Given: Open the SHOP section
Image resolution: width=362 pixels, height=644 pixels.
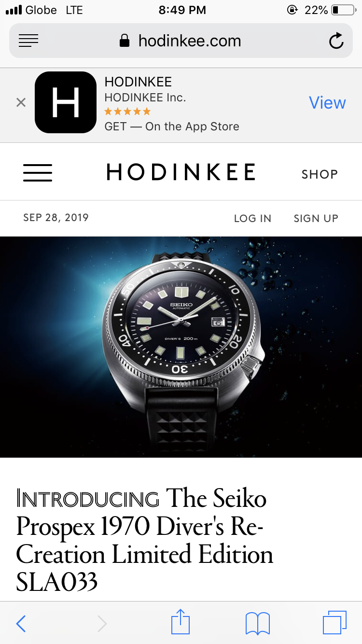Looking at the screenshot, I should pos(320,174).
